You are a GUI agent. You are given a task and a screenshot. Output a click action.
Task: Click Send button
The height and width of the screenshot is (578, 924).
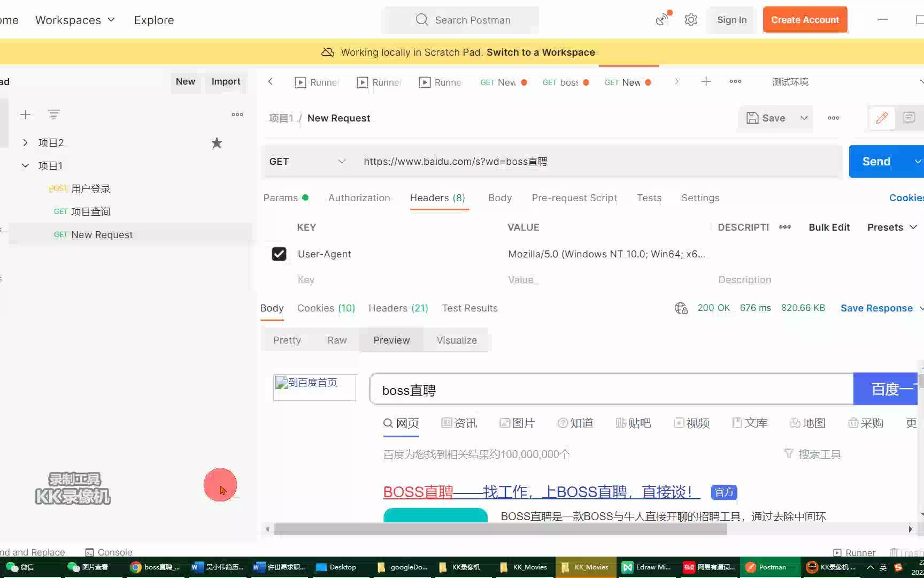click(876, 162)
